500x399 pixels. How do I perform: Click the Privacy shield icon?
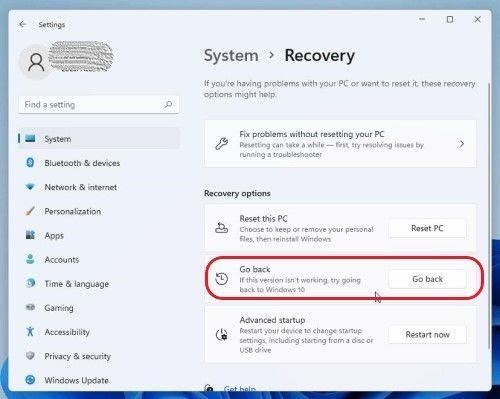30,356
